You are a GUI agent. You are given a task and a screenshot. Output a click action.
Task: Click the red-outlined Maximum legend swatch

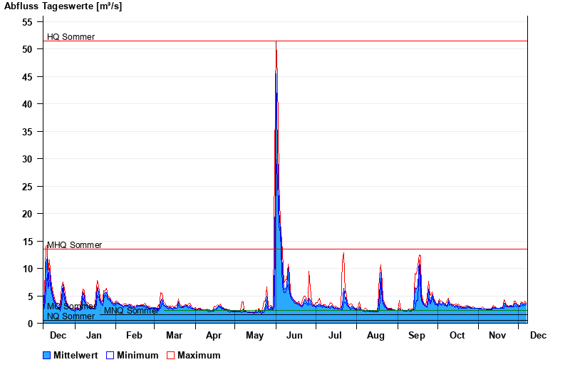pos(171,355)
